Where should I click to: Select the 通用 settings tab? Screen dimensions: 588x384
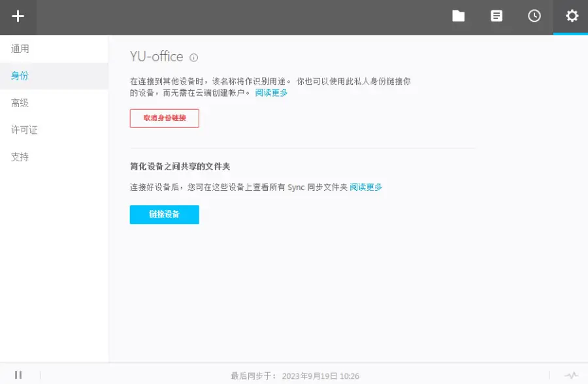click(54, 49)
